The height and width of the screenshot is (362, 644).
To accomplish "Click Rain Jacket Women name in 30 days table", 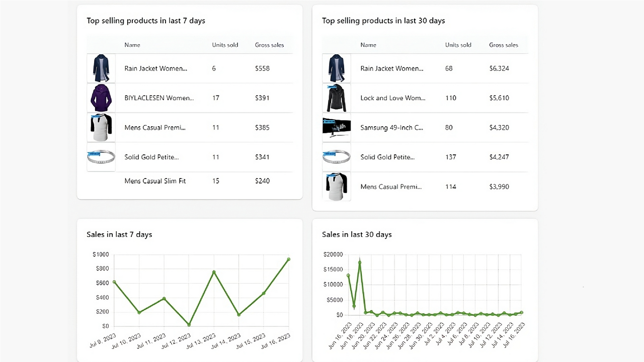I will (392, 68).
